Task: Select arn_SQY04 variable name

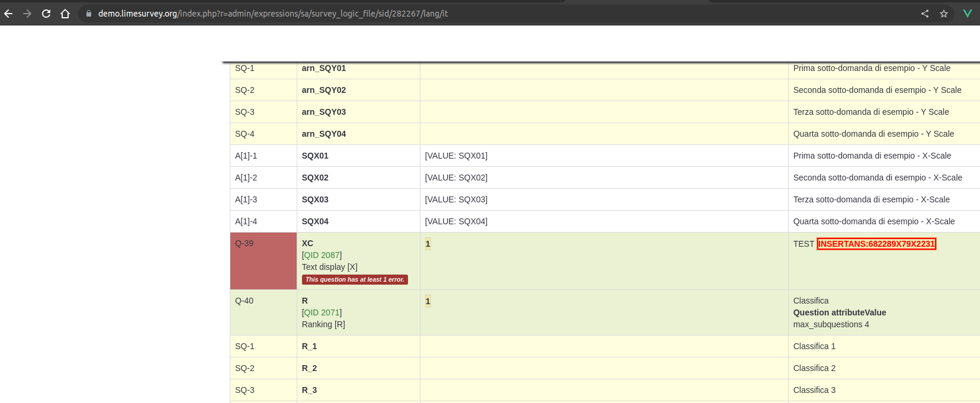Action: tap(324, 134)
